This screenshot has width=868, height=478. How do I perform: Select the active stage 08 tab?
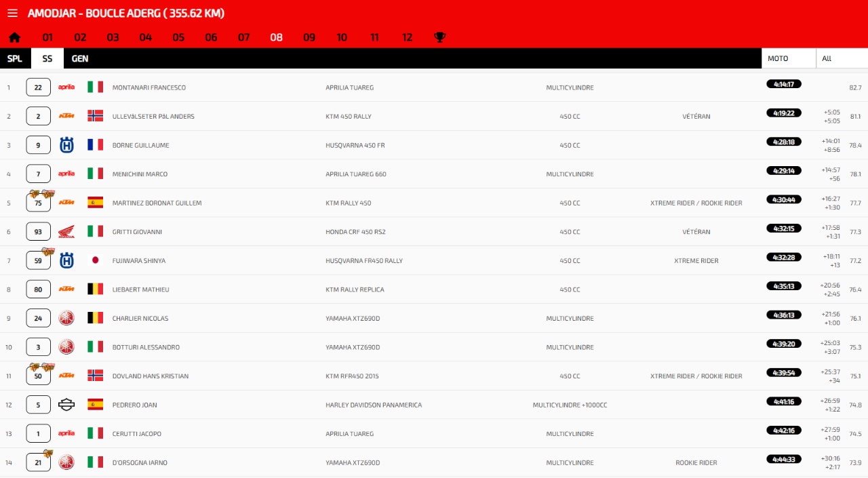276,37
